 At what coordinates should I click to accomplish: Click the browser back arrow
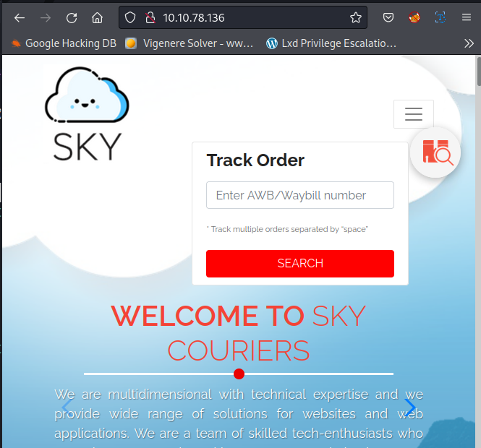(x=20, y=18)
